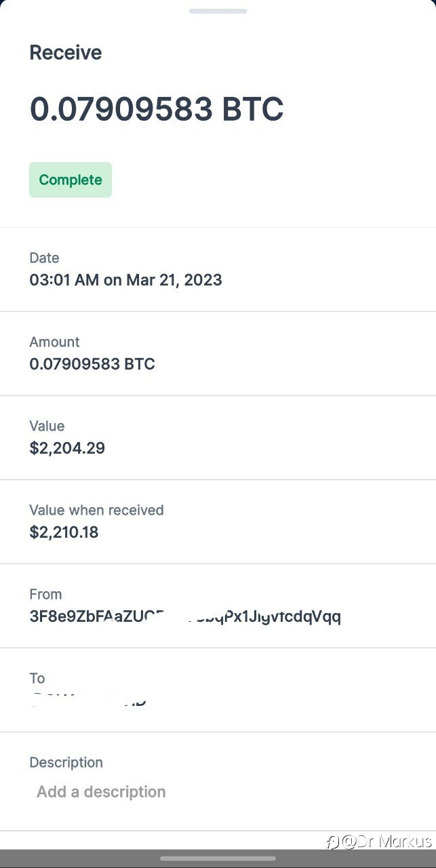Click the Value when received label
436x868 pixels.
tap(96, 510)
